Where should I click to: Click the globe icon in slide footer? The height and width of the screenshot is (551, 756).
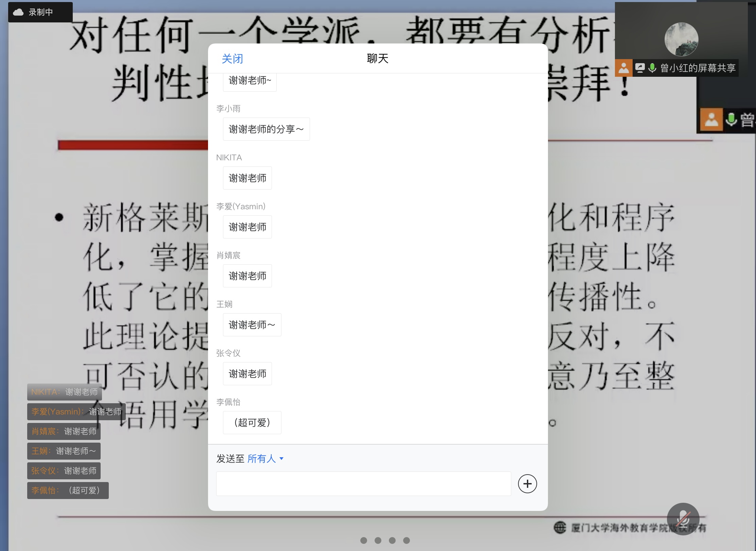(560, 528)
